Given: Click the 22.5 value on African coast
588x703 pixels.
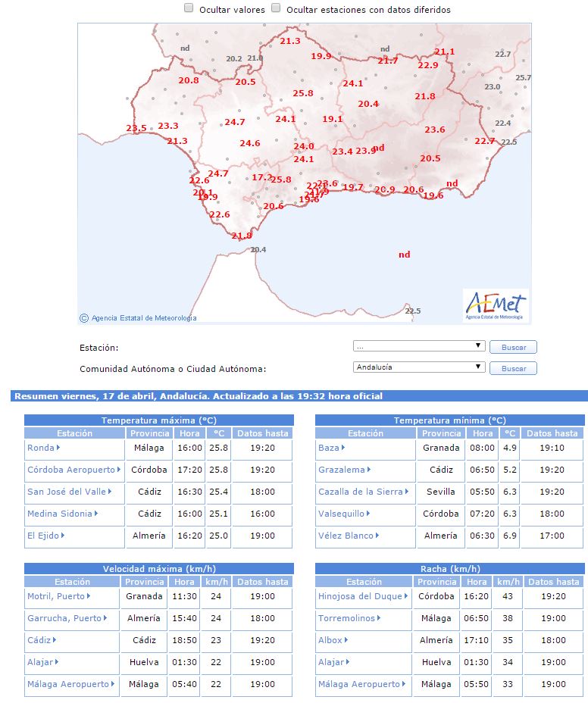Looking at the screenshot, I should tap(413, 311).
